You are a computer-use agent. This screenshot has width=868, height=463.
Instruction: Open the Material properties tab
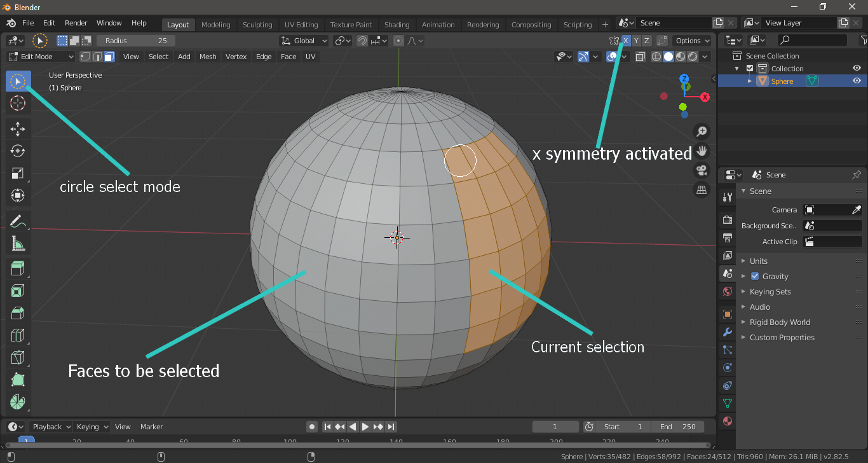[728, 421]
